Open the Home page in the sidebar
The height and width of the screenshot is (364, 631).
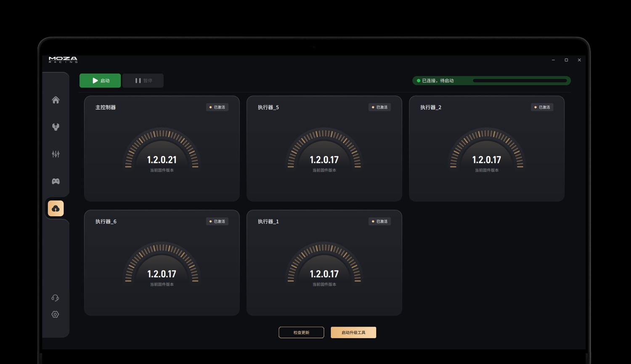56,100
